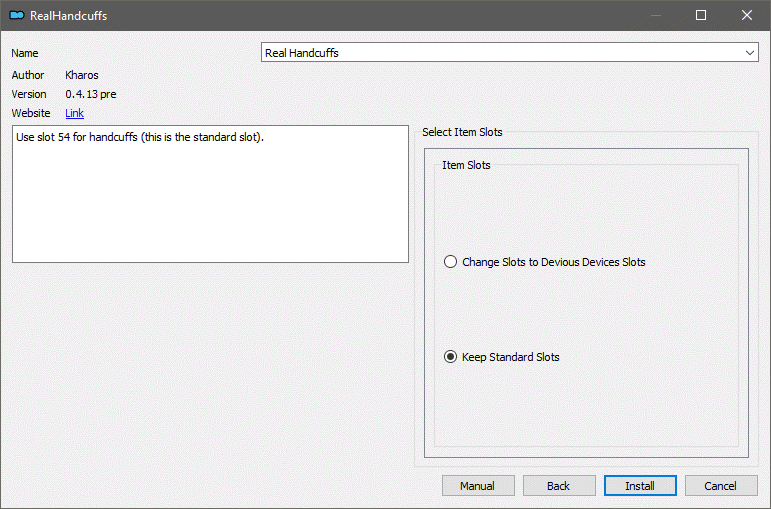
Task: Cancel the installation
Action: pos(720,486)
